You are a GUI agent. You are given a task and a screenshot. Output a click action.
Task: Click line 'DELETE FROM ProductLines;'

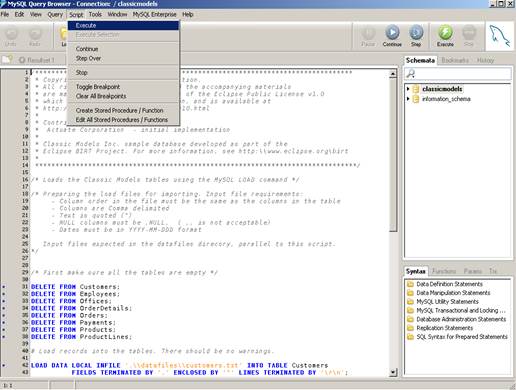pyautogui.click(x=81, y=337)
